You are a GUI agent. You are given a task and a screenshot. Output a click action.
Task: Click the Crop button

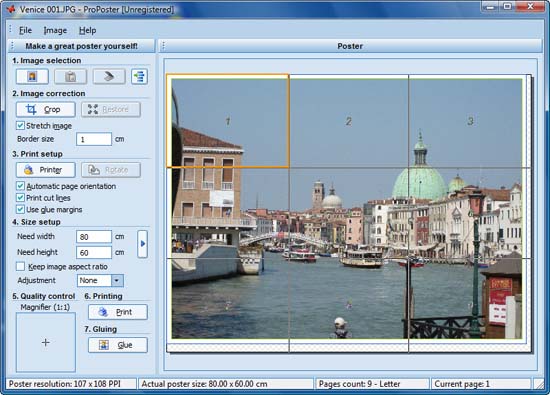pos(46,109)
